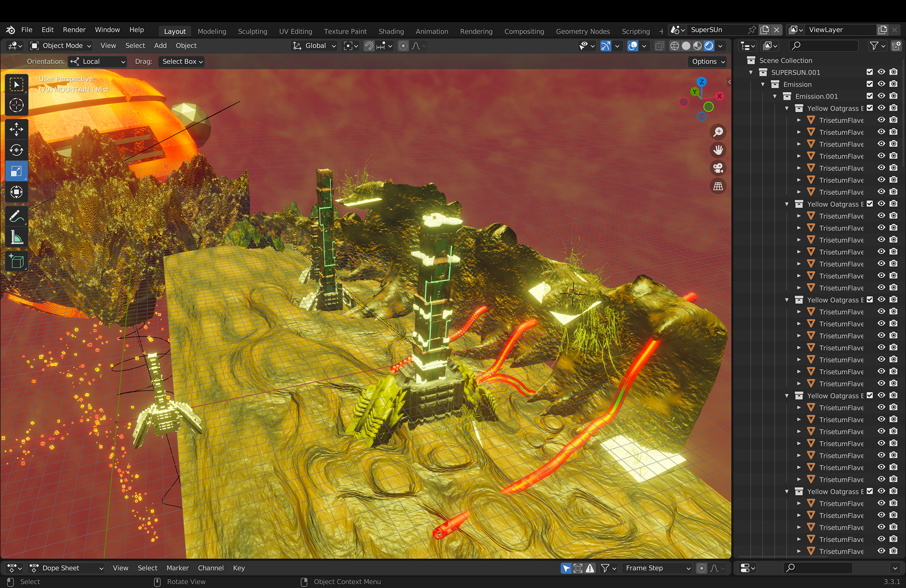Select the Measure tool
Image resolution: width=906 pixels, height=588 pixels.
16,237
